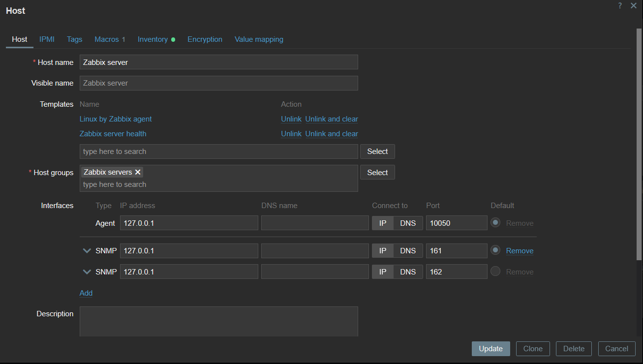Unlink and clear Zabbix server health template
643x364 pixels.
[332, 134]
